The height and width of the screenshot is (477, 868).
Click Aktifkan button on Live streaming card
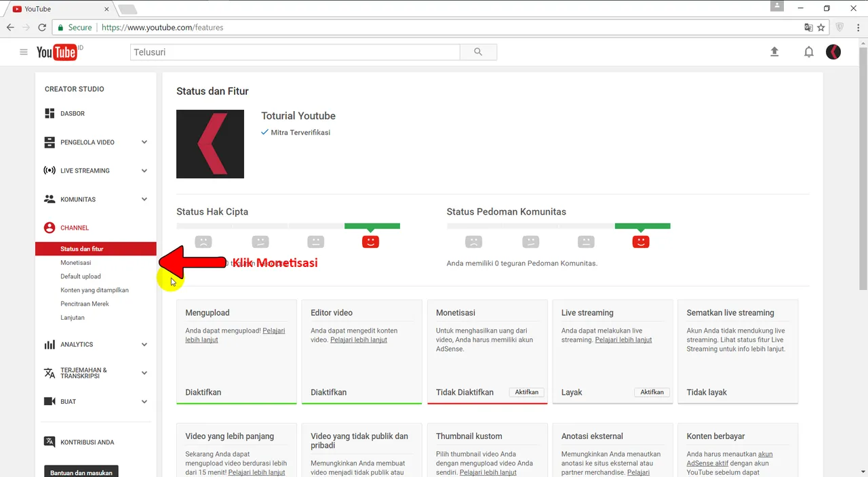click(x=652, y=392)
